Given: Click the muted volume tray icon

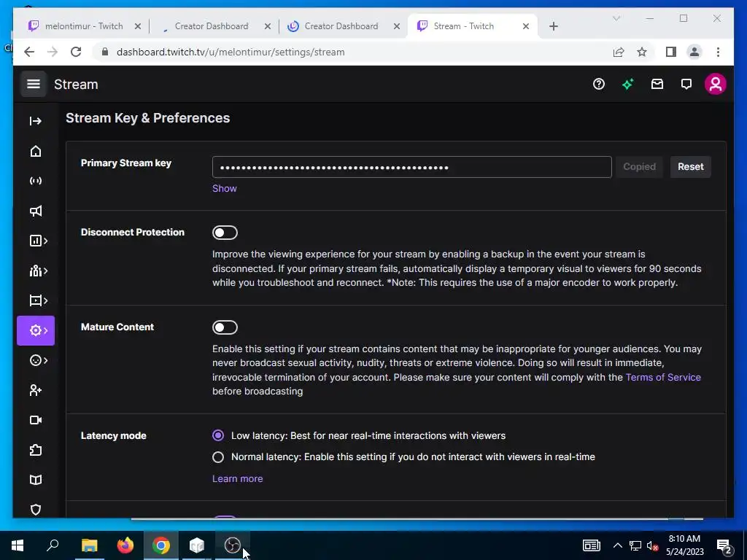Looking at the screenshot, I should 653,545.
